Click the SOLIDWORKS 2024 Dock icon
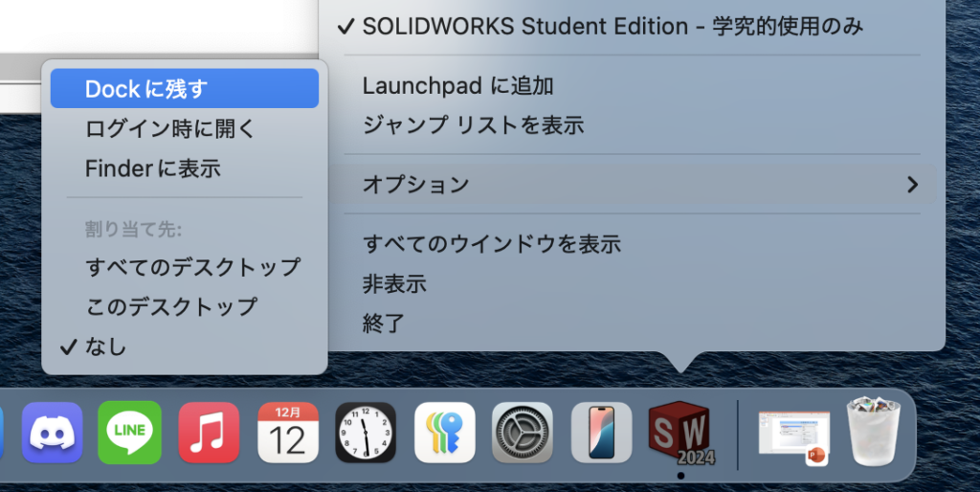 point(680,433)
